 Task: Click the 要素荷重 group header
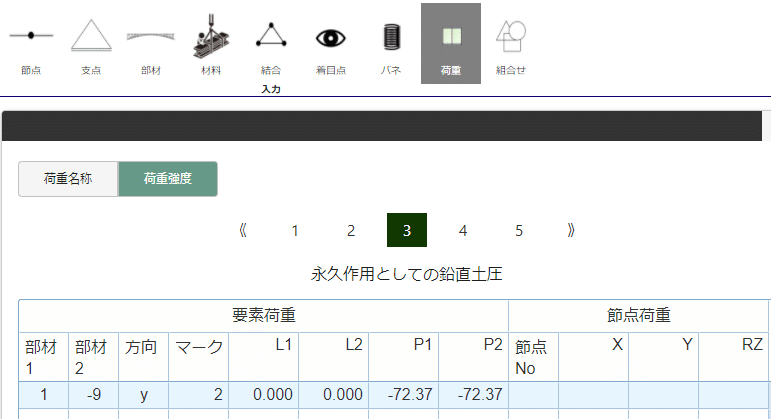coord(264,316)
